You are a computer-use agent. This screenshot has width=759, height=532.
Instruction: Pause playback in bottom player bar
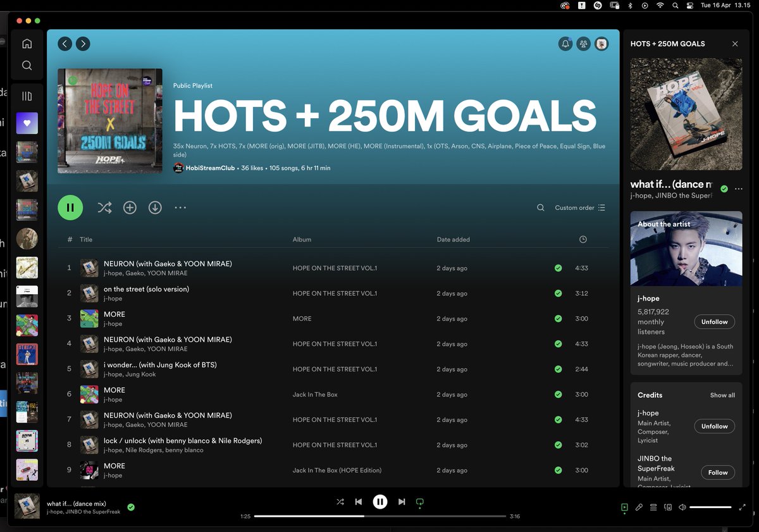379,502
